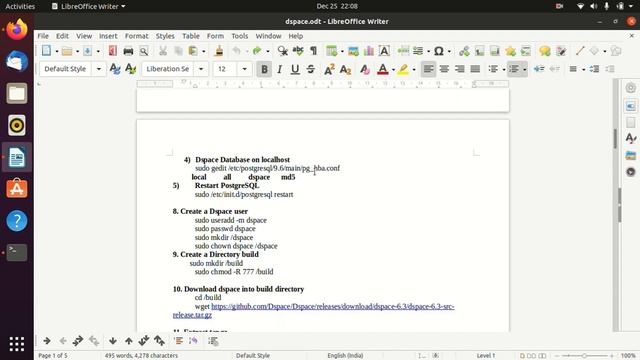The width and height of the screenshot is (640, 360).
Task: Click the word count status field
Action: 141,356
